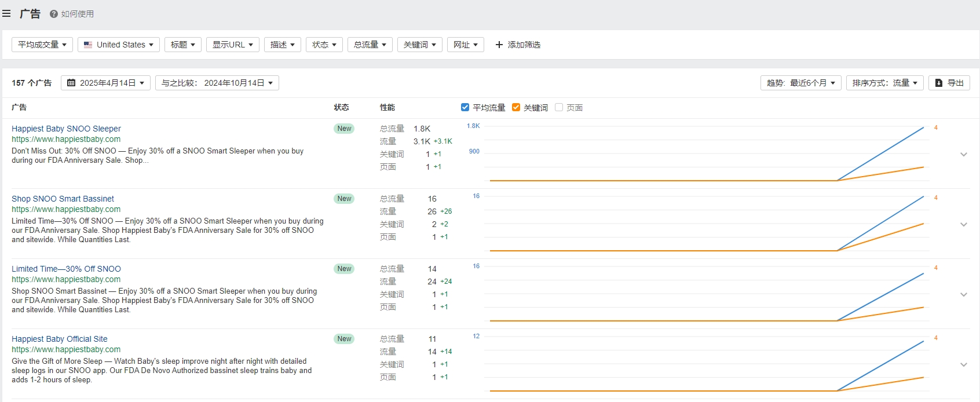Click the +24 traffic change value

point(446,282)
